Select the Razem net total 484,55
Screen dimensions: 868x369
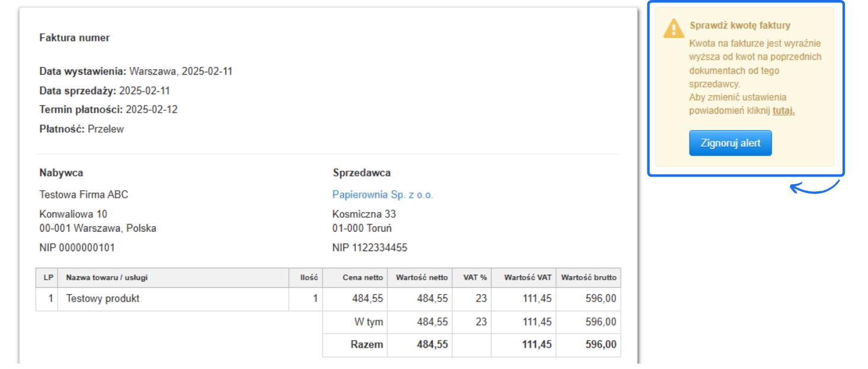tap(432, 345)
